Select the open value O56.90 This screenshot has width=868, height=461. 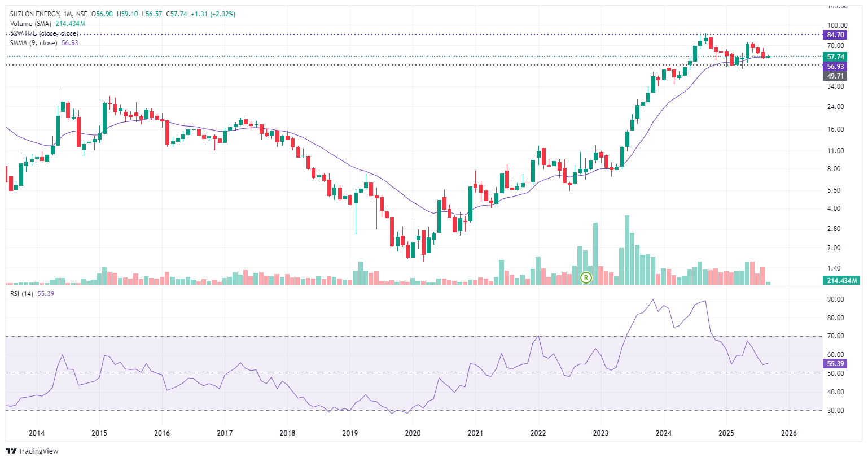point(103,14)
